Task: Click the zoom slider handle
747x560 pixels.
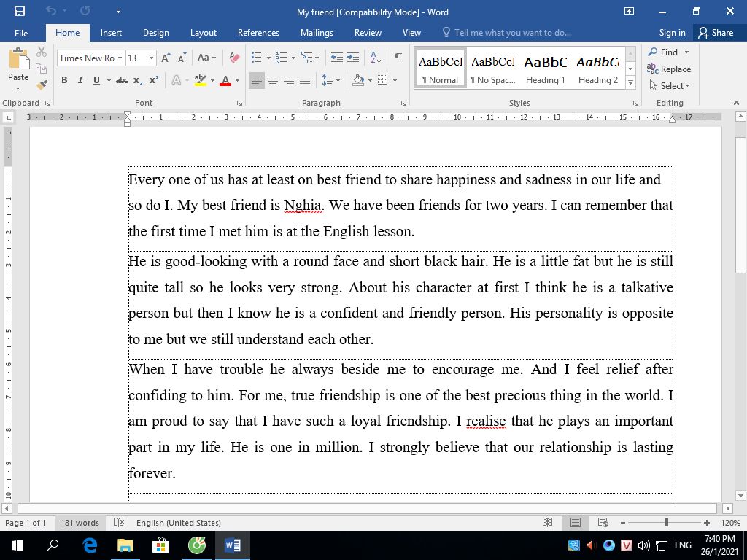Action: coord(667,523)
